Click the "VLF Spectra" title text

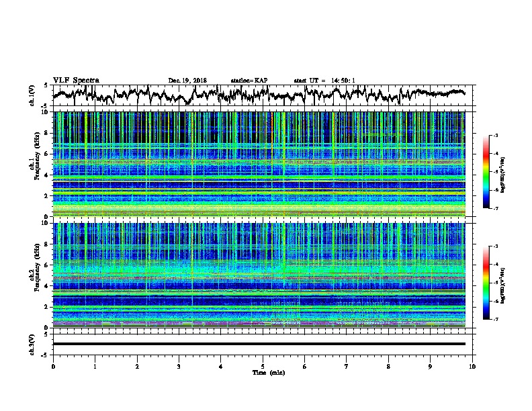click(76, 81)
